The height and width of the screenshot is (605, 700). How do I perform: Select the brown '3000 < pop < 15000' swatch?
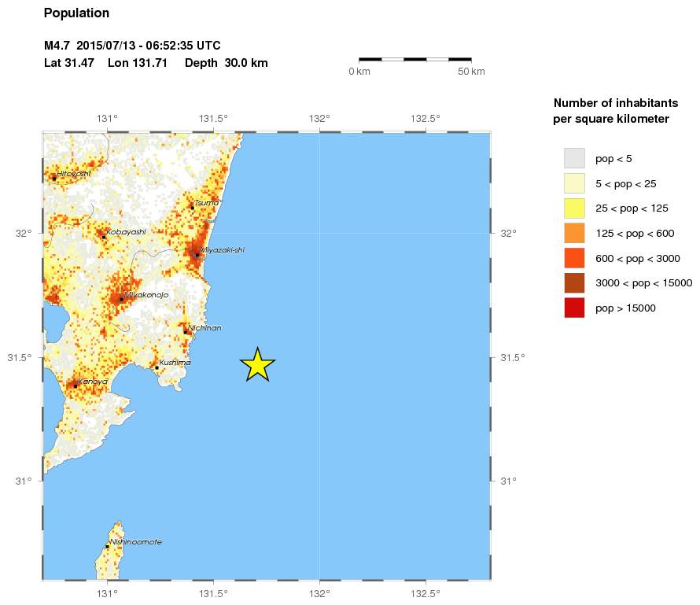click(x=574, y=283)
